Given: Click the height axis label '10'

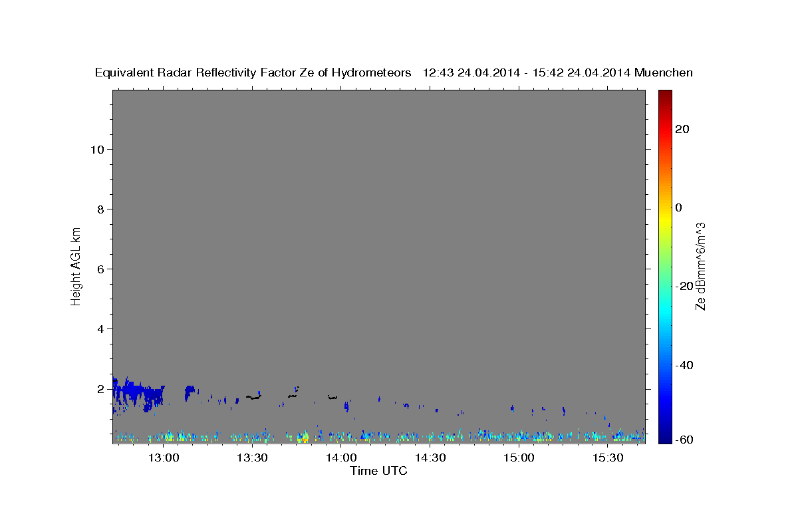Looking at the screenshot, I should pos(96,149).
